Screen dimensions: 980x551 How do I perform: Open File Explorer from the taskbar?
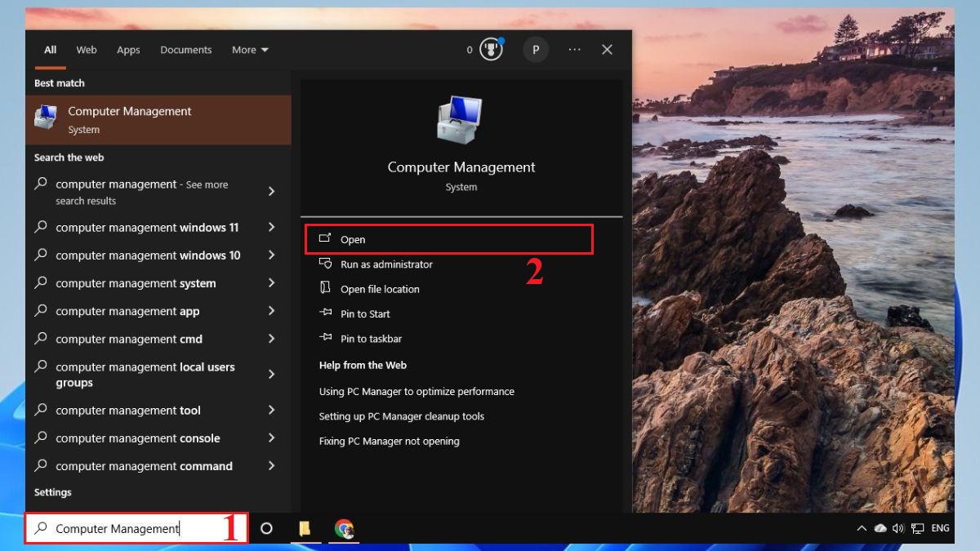click(305, 529)
